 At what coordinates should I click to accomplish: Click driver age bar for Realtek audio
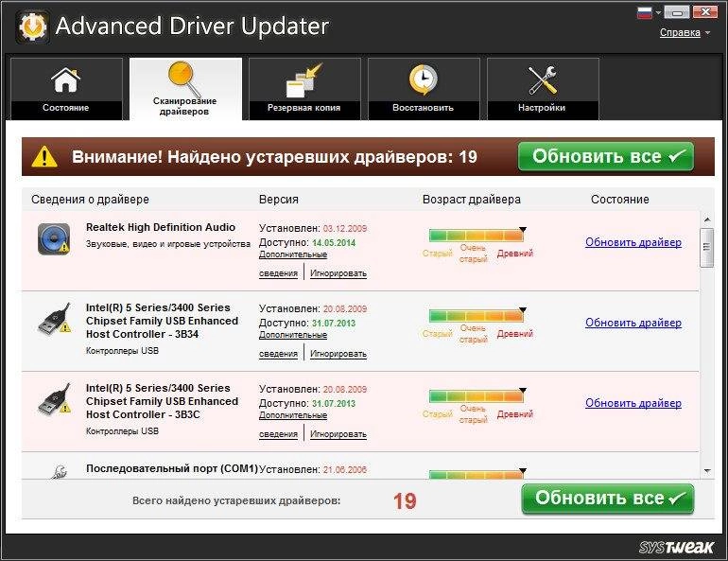[477, 235]
